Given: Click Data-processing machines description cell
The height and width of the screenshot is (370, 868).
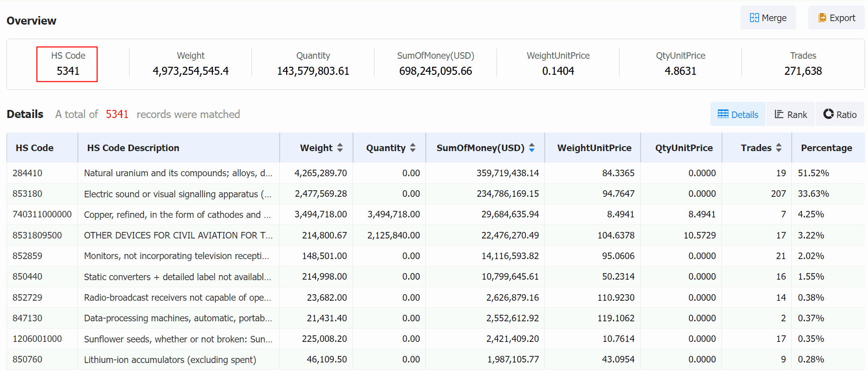Looking at the screenshot, I should pos(178,318).
